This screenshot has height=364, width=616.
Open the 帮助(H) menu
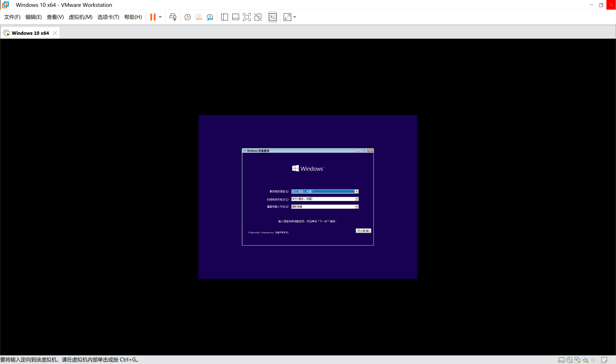[133, 17]
